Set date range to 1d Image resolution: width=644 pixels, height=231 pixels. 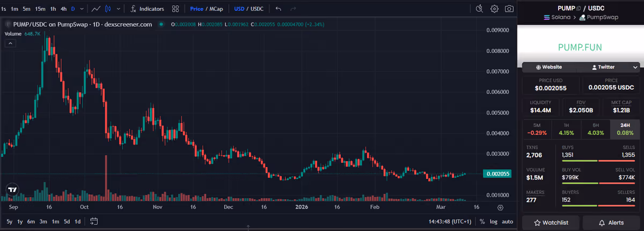point(78,221)
